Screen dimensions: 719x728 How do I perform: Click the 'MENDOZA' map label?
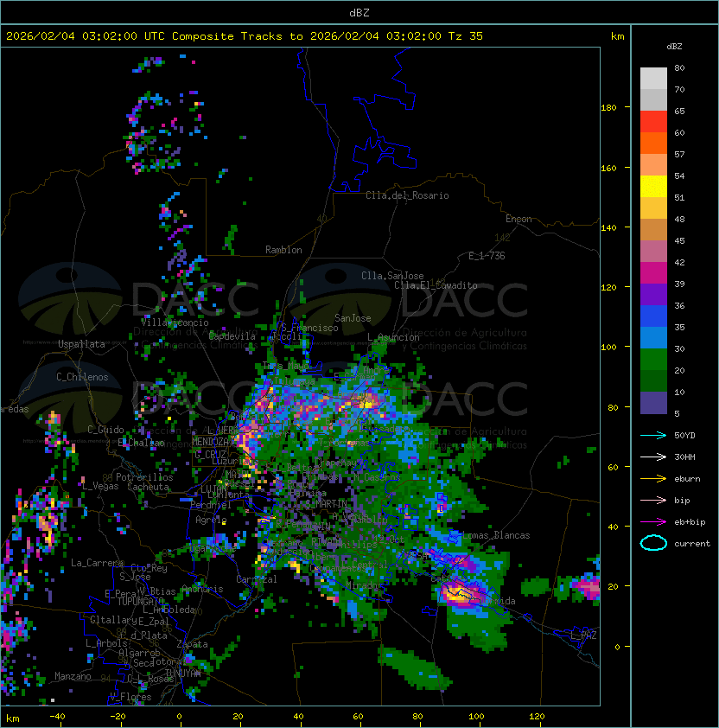point(210,442)
